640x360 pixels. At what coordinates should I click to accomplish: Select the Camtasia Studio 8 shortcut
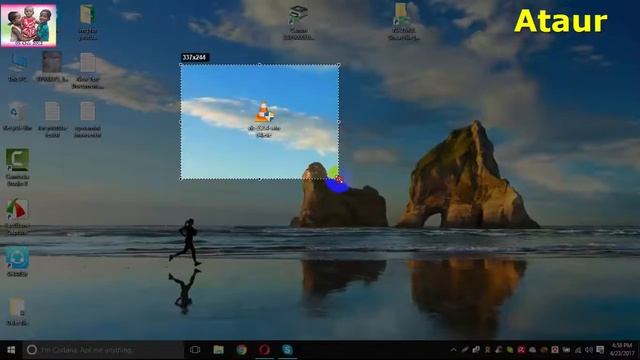click(x=17, y=167)
